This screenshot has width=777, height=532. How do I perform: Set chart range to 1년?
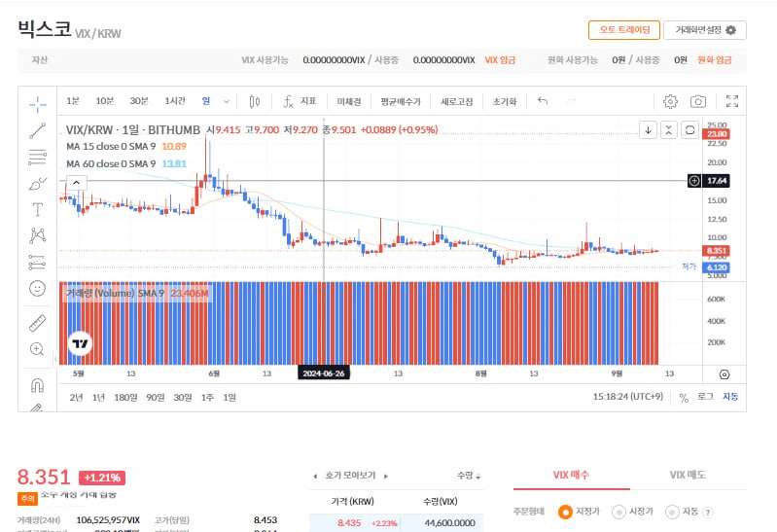(98, 397)
